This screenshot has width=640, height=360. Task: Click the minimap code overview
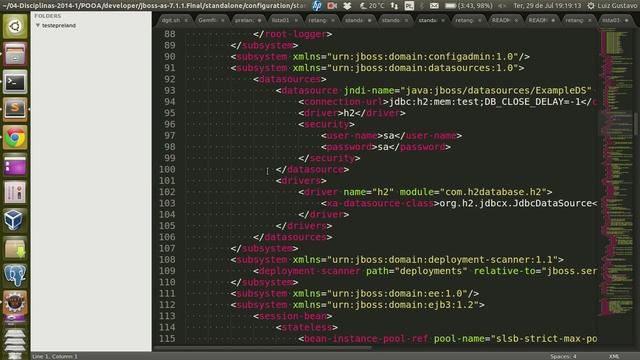616,171
